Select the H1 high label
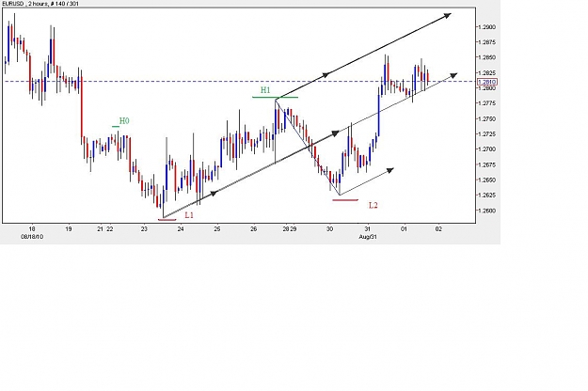The image size is (588, 391). (x=265, y=90)
